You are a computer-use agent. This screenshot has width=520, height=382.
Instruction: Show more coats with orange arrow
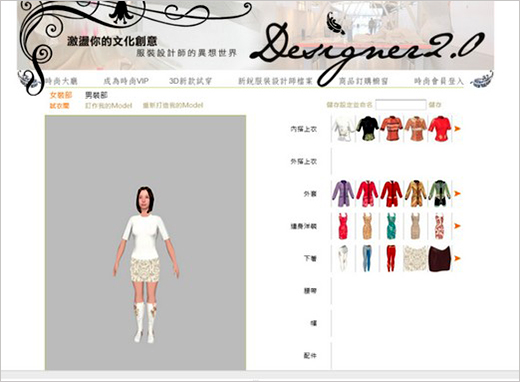457,193
